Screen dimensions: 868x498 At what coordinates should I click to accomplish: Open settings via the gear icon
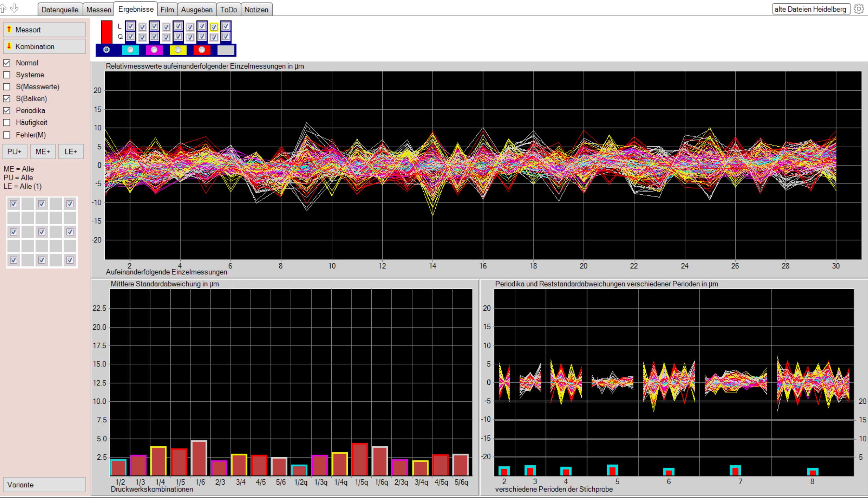coord(859,9)
